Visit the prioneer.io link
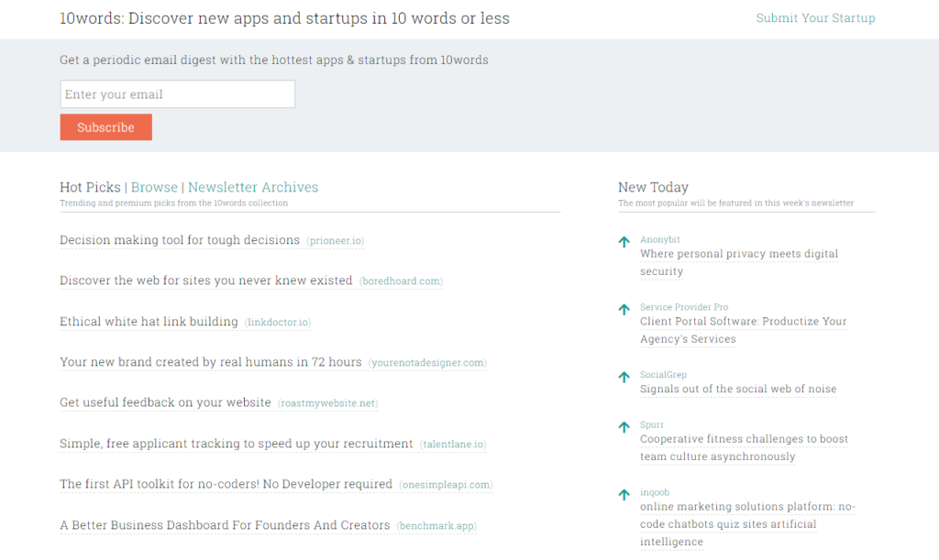This screenshot has width=939, height=560. 333,241
